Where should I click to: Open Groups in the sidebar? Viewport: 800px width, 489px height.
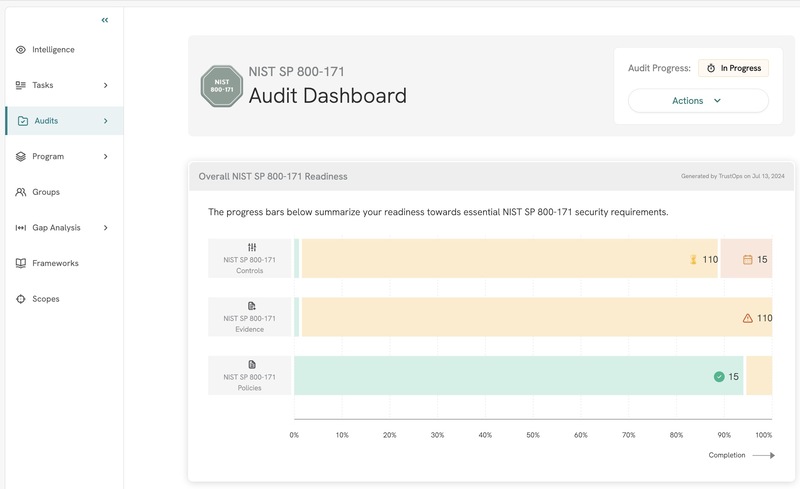coord(64,192)
